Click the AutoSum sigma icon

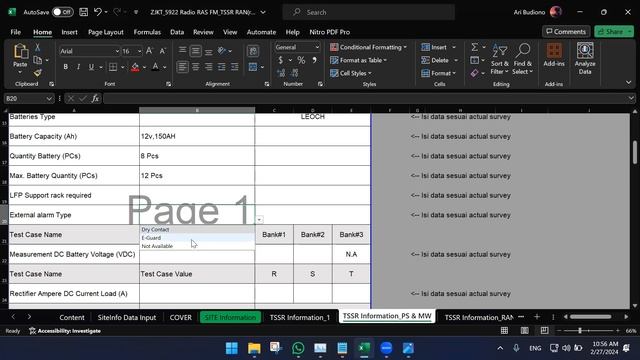tap(474, 47)
